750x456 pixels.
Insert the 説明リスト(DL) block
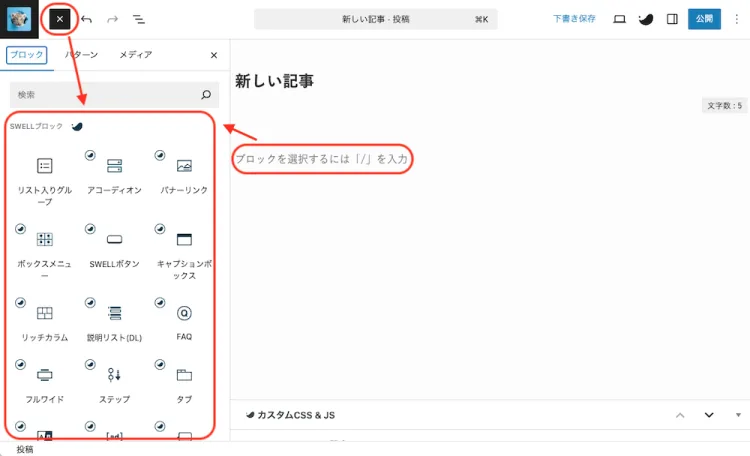(114, 322)
